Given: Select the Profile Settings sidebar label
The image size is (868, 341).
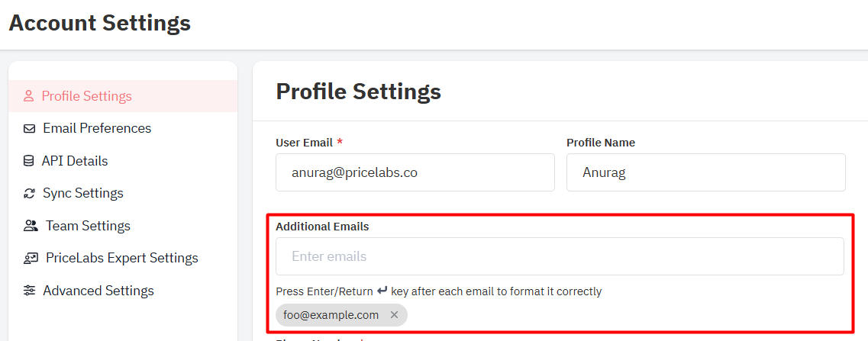Looking at the screenshot, I should click(x=87, y=96).
